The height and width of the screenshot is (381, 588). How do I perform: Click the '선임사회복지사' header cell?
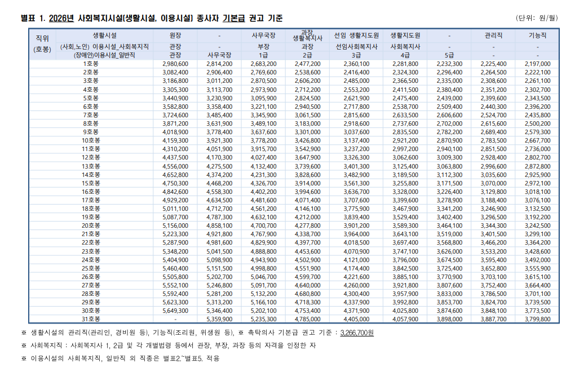click(x=356, y=47)
